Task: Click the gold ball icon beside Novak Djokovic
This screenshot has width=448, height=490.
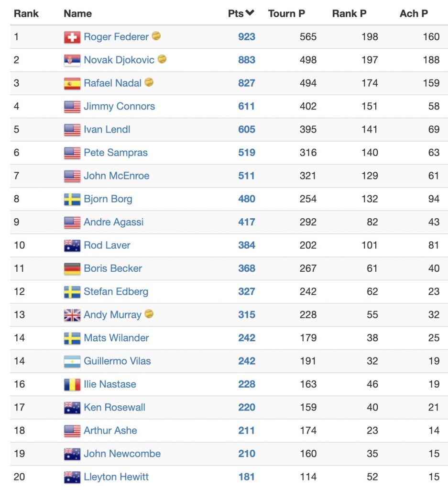Action: 162,59
